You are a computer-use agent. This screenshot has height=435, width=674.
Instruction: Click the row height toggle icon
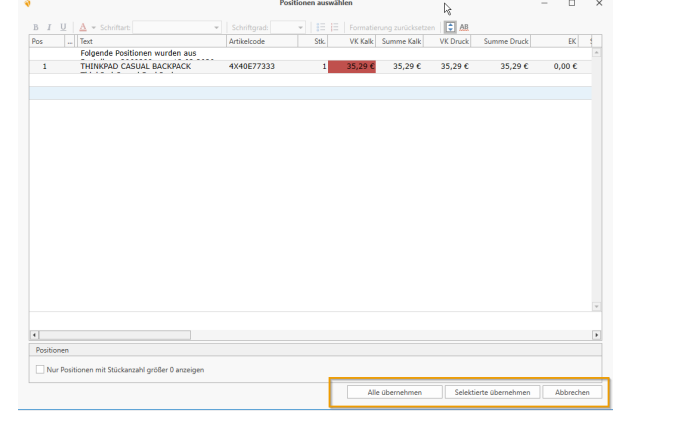pos(450,27)
